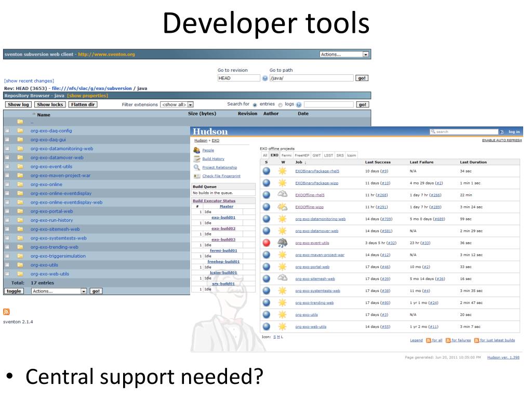Click the RSS icon before 'for failures'
The width and height of the screenshot is (532, 399).
tap(448, 340)
